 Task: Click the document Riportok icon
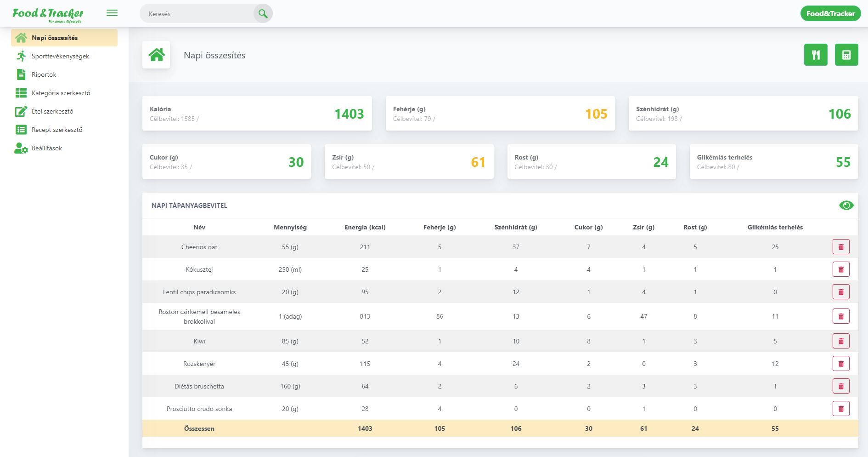pyautogui.click(x=21, y=74)
